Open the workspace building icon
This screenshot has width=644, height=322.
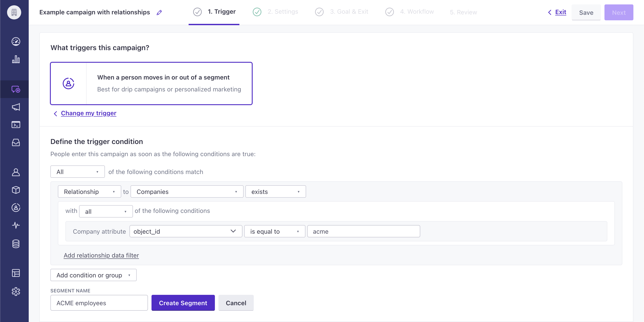14,12
